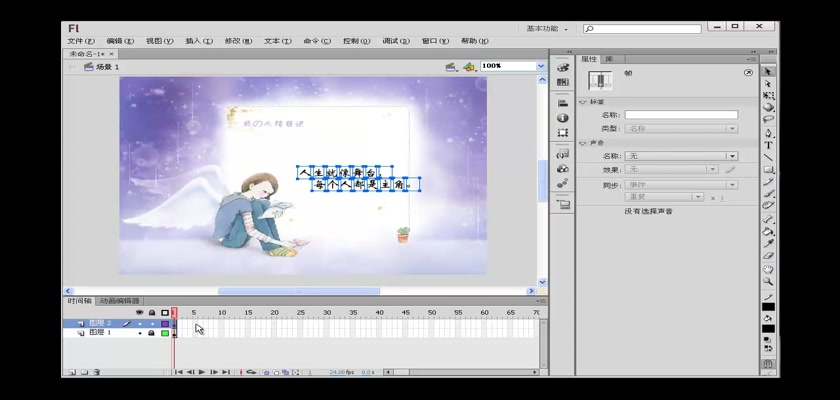Viewport: 840px width, 400px height.
Task: Select the Subselection tool
Action: point(768,84)
